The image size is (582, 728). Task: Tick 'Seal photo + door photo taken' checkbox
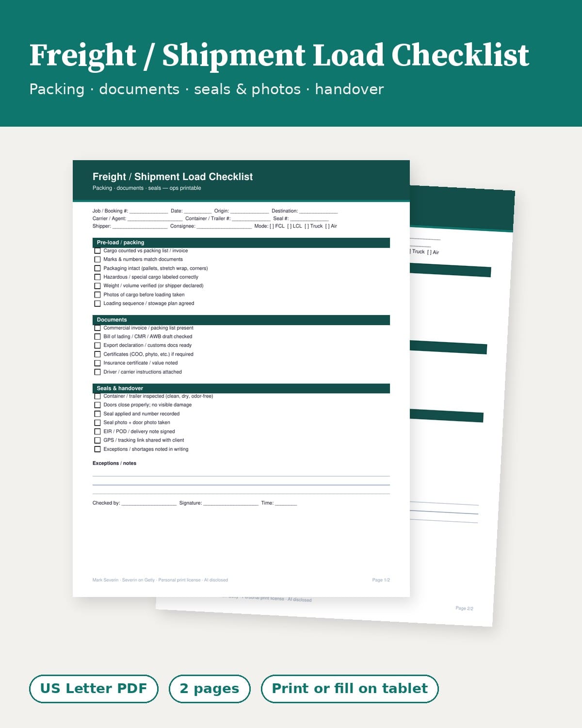click(97, 423)
